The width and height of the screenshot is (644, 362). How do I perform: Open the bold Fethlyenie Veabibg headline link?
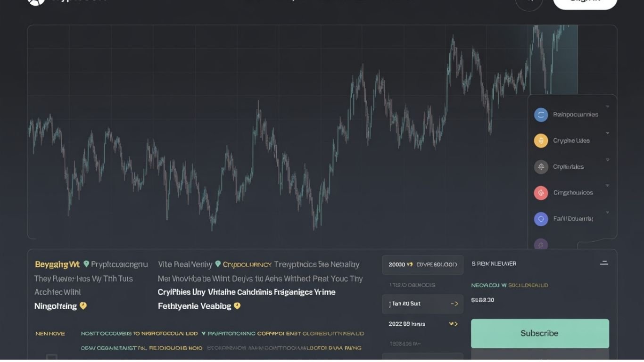point(194,306)
